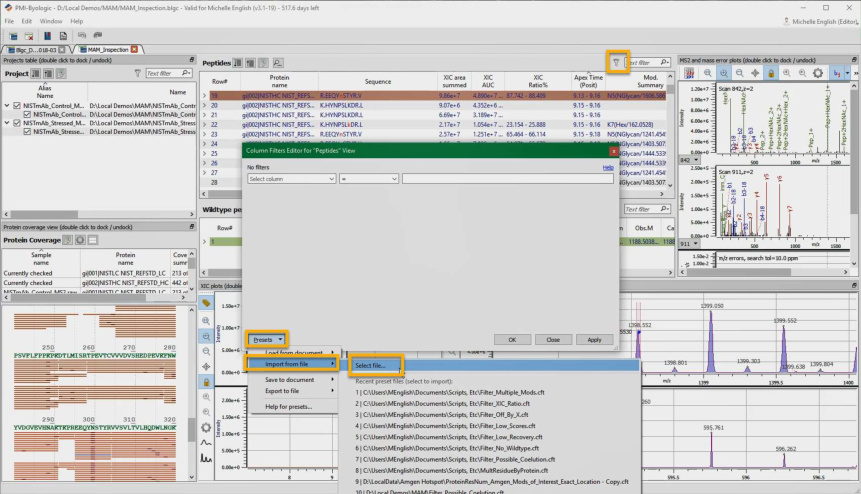Image resolution: width=861 pixels, height=494 pixels.
Task: Undock the Projects table panel icon
Action: [192, 60]
